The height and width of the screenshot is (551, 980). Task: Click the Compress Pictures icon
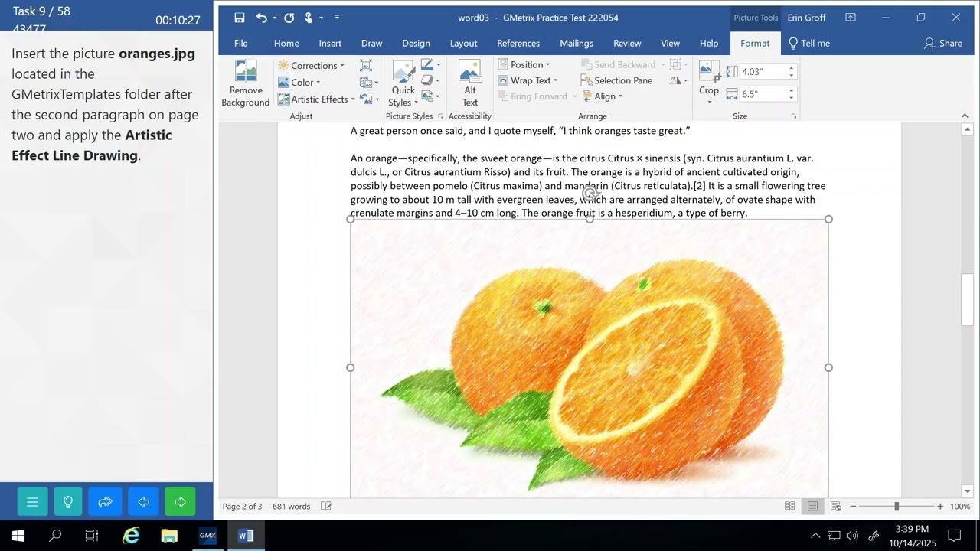pyautogui.click(x=366, y=66)
